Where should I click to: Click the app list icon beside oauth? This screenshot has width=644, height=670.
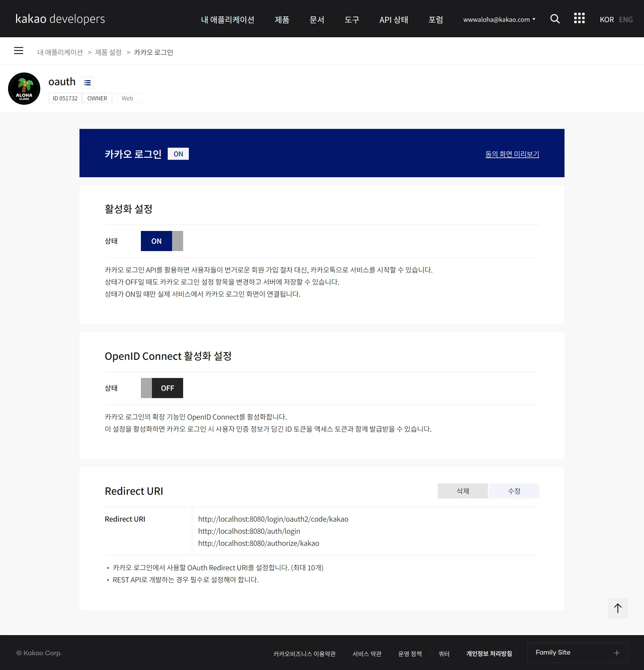click(x=88, y=83)
